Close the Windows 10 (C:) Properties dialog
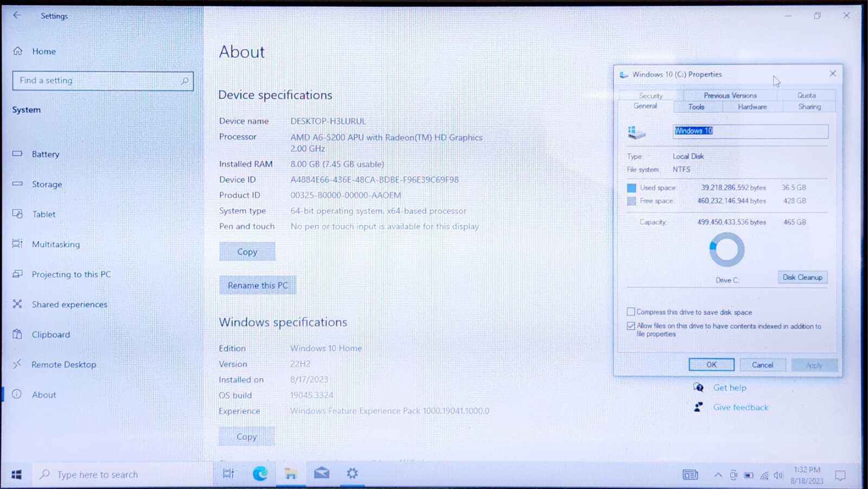Screen dimensions: 868x489 pos(833,73)
